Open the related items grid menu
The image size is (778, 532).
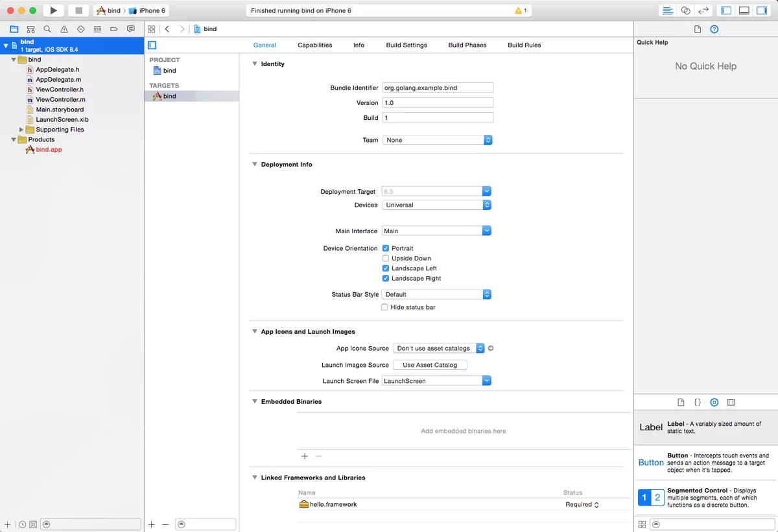(151, 29)
